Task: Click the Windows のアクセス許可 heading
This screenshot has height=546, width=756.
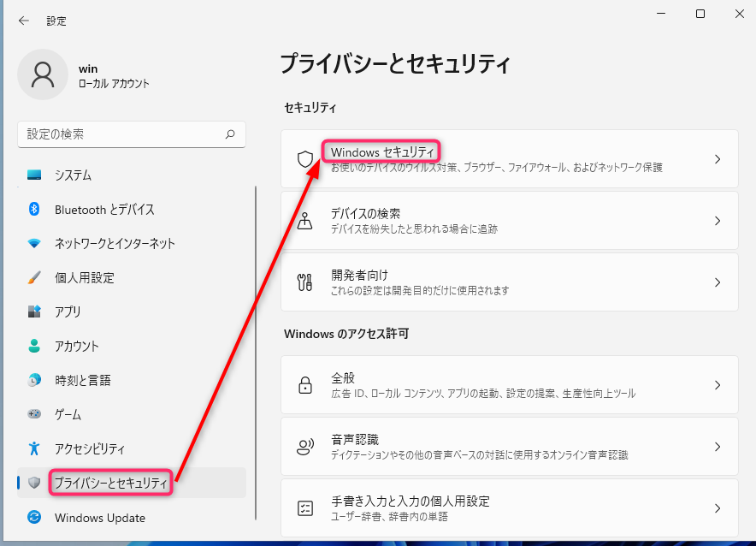Action: [x=346, y=334]
